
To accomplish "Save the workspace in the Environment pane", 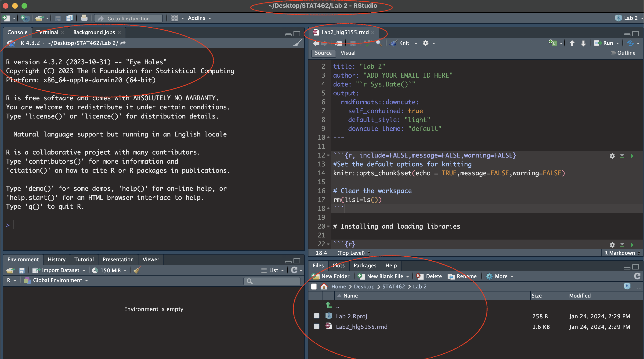I will coord(22,270).
